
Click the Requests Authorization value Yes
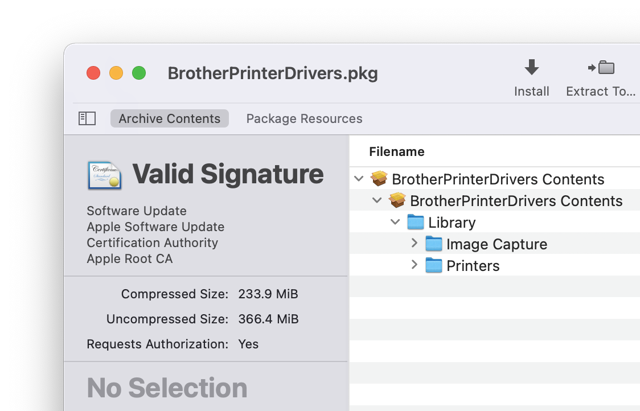click(x=248, y=344)
